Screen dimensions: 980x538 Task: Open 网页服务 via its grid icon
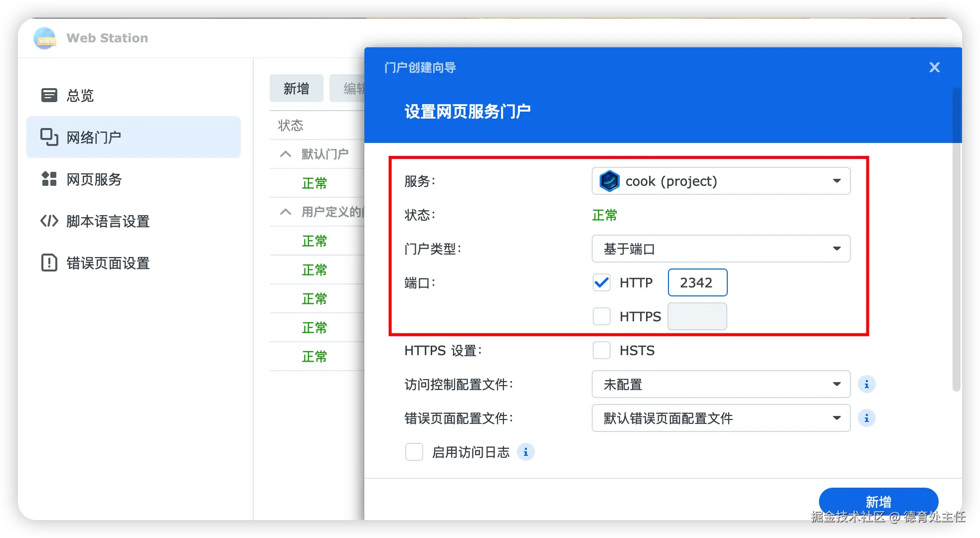(49, 179)
